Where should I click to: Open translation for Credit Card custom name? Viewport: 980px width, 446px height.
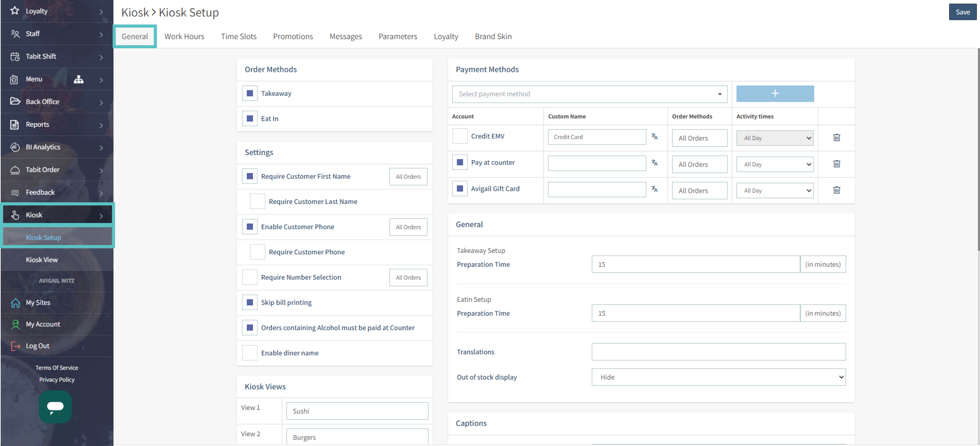coord(654,136)
